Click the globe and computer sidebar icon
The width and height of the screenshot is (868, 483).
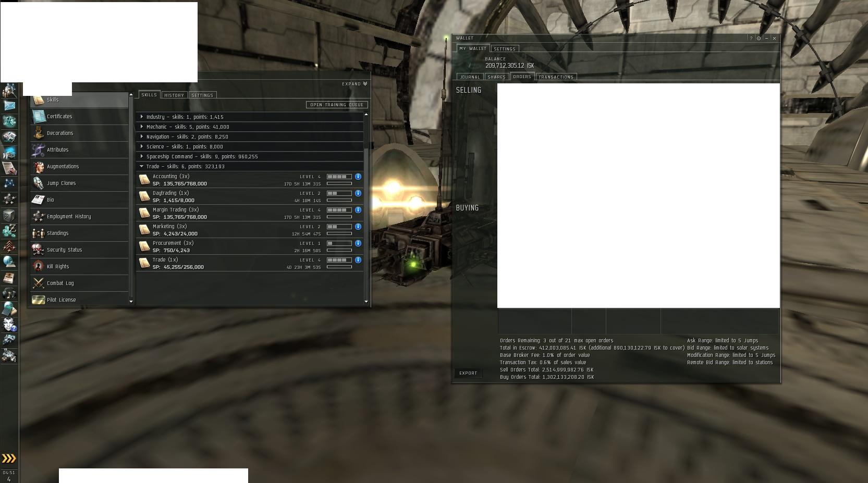tap(9, 262)
